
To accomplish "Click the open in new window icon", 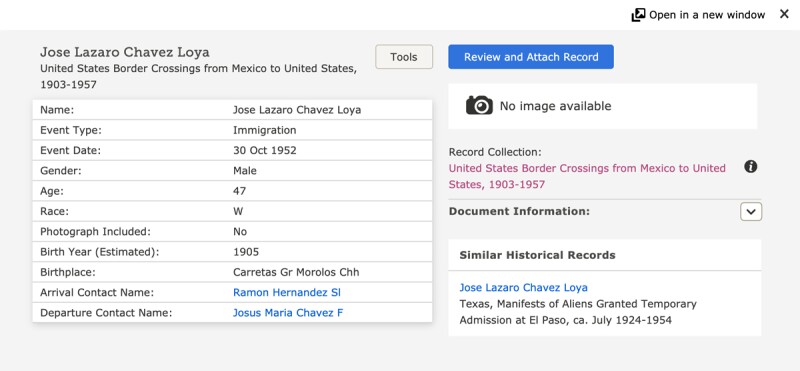I will tap(638, 15).
